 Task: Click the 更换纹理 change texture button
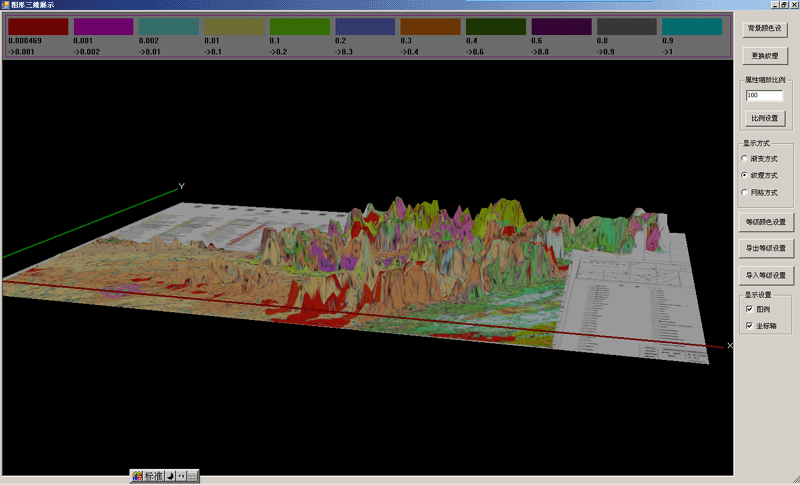pos(766,54)
